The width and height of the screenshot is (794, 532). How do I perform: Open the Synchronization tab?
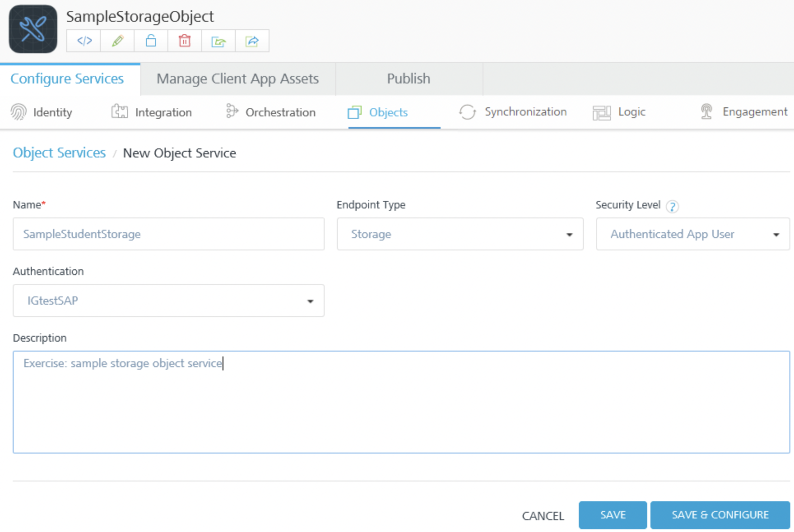point(513,111)
